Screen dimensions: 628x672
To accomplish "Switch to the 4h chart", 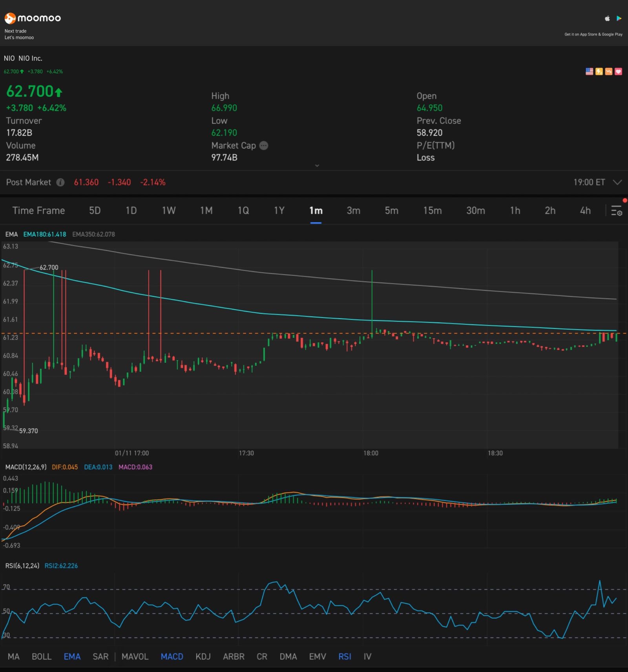I will tap(586, 211).
